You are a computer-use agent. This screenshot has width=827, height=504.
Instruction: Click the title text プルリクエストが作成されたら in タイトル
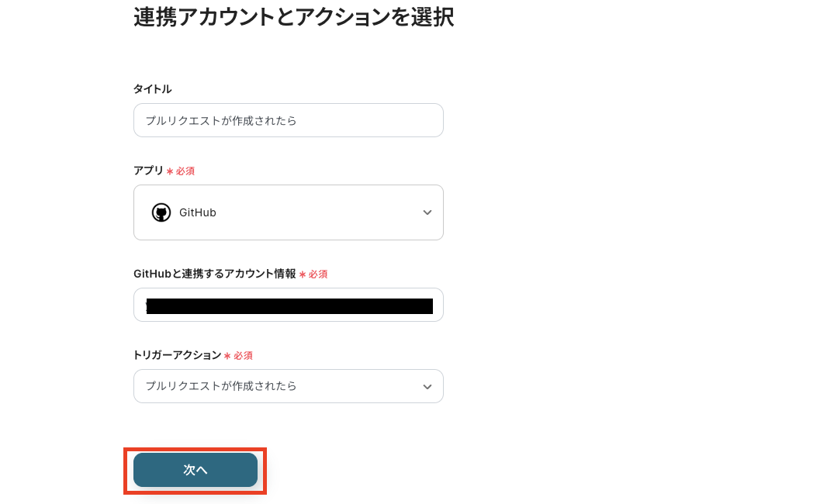click(x=222, y=121)
